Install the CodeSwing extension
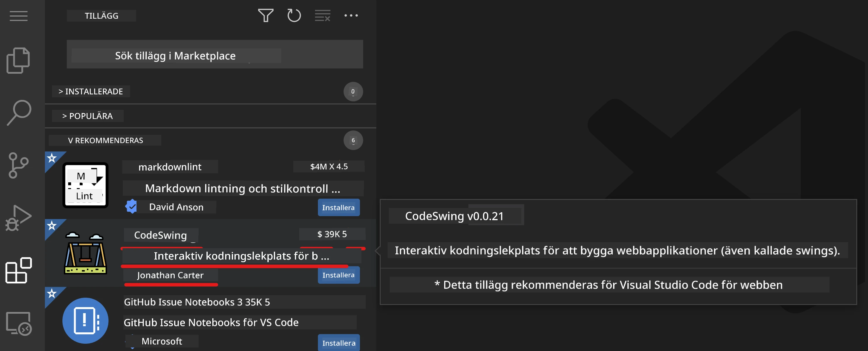 (338, 275)
